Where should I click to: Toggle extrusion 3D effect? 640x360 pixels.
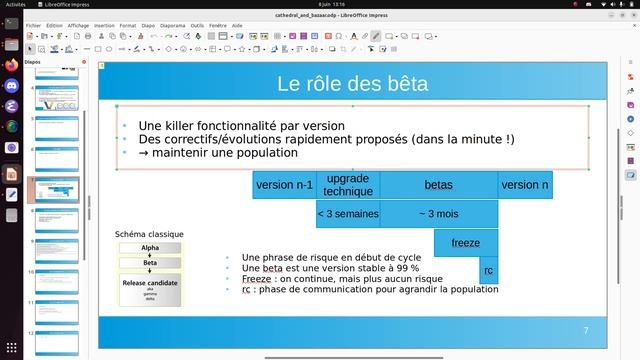click(x=394, y=49)
